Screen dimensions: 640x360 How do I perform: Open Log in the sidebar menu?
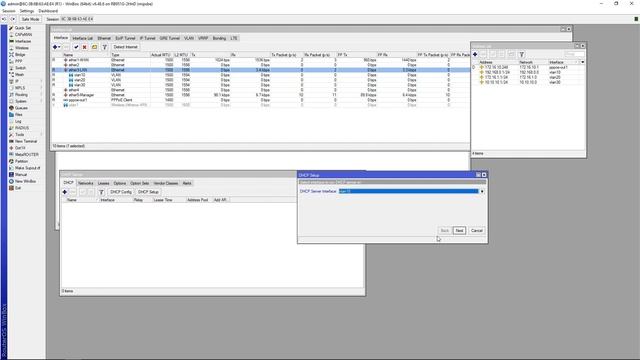[18, 121]
